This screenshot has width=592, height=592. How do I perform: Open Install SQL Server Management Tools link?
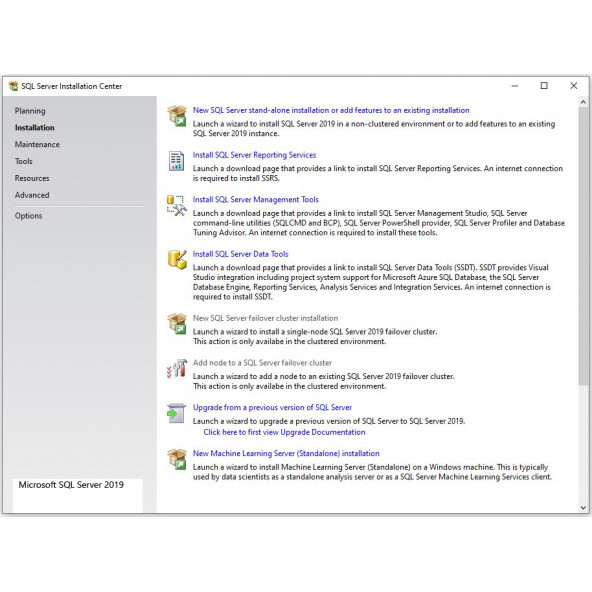(256, 199)
